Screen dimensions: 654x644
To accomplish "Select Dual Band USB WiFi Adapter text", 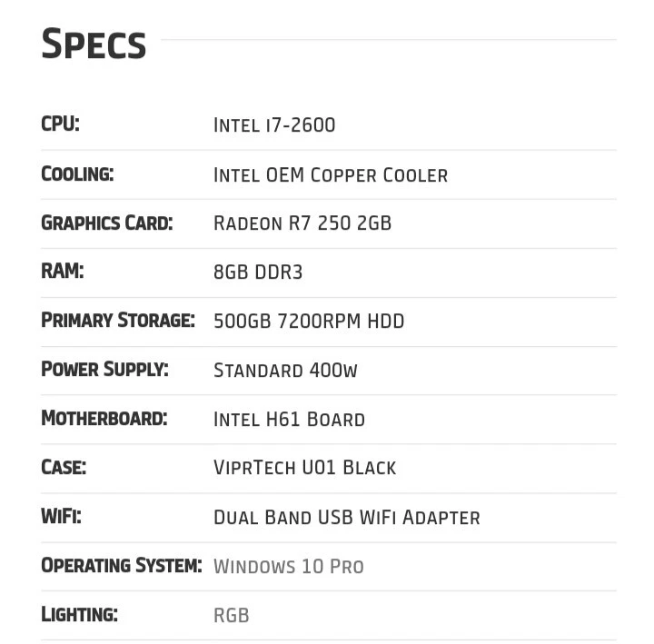I will pyautogui.click(x=346, y=518).
